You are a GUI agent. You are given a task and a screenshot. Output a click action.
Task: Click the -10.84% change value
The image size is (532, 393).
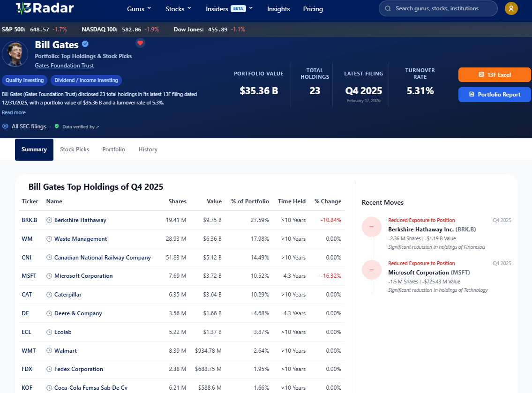331,220
